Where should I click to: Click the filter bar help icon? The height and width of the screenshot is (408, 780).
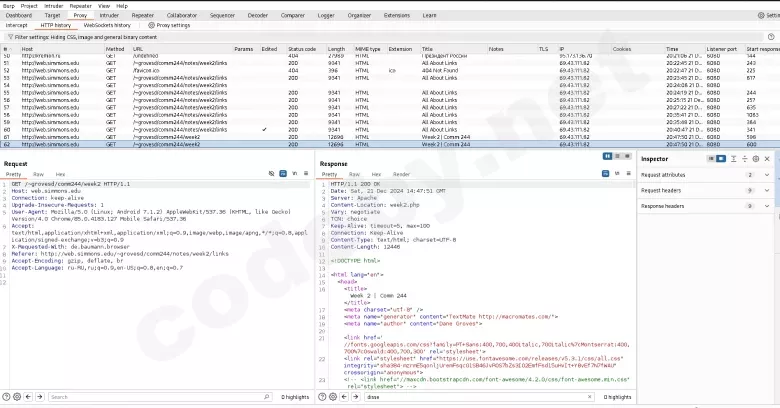pos(771,36)
